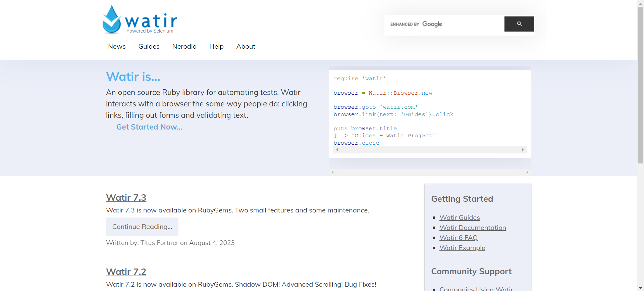The width and height of the screenshot is (644, 291).
Task: Click the page vertical scrollbar thumb
Action: pos(641,85)
